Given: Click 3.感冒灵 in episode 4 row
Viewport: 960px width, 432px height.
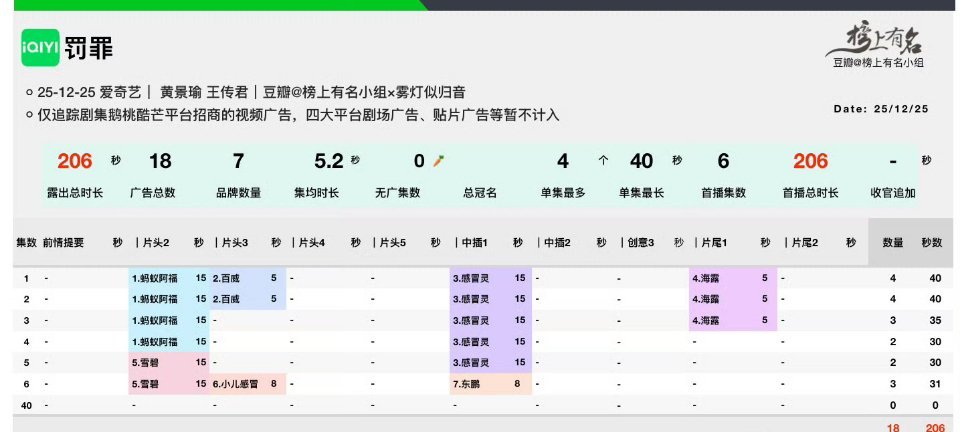Looking at the screenshot, I should (x=471, y=341).
